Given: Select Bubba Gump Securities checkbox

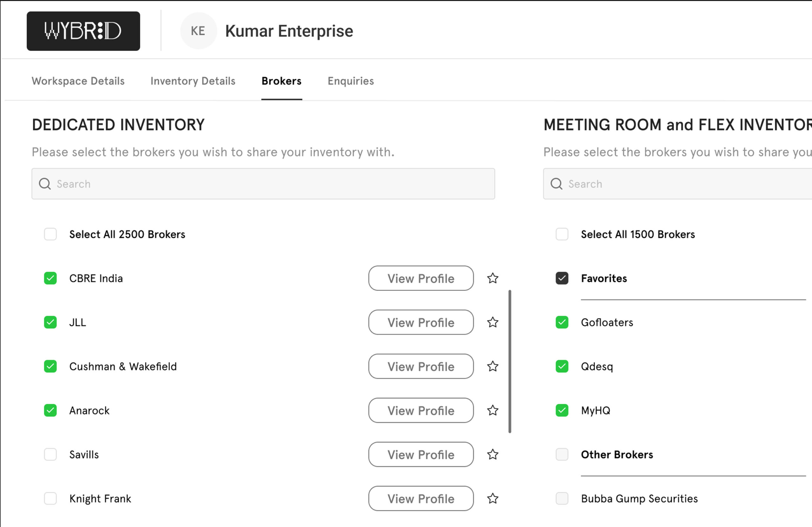Looking at the screenshot, I should tap(562, 498).
